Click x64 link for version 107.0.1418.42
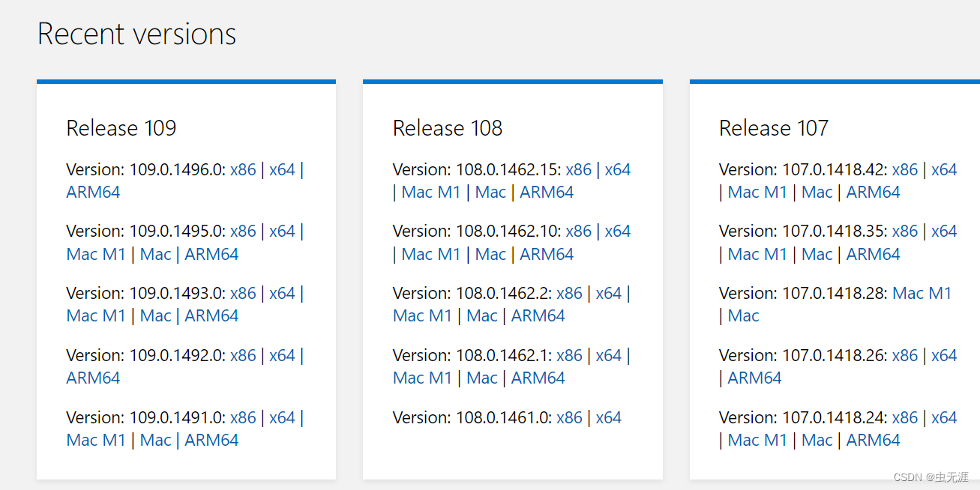 point(944,169)
